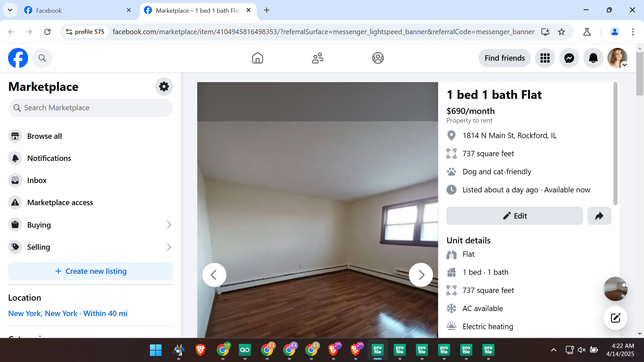Open the Facebook apps grid menu
Viewport: 644px width, 362px height.
pyautogui.click(x=545, y=58)
